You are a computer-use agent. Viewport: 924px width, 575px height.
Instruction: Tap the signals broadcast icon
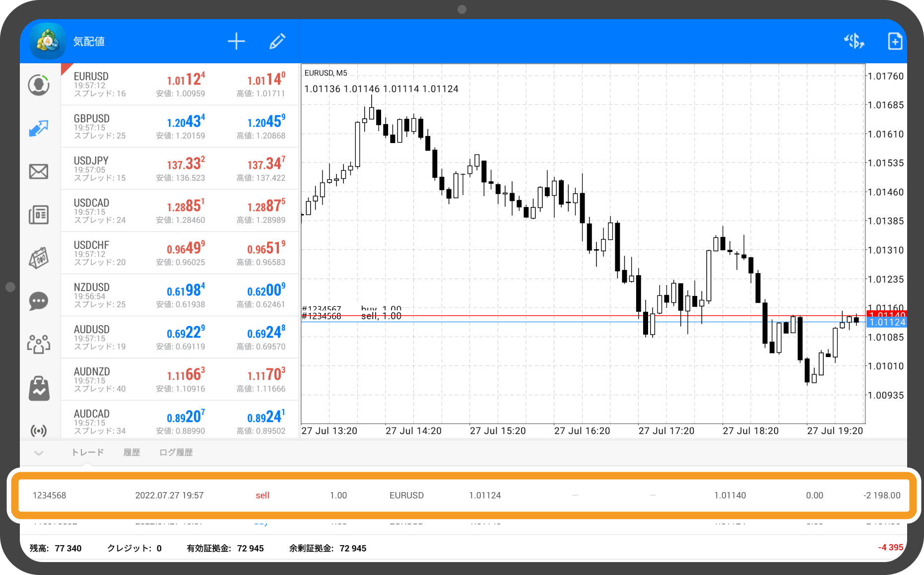39,430
